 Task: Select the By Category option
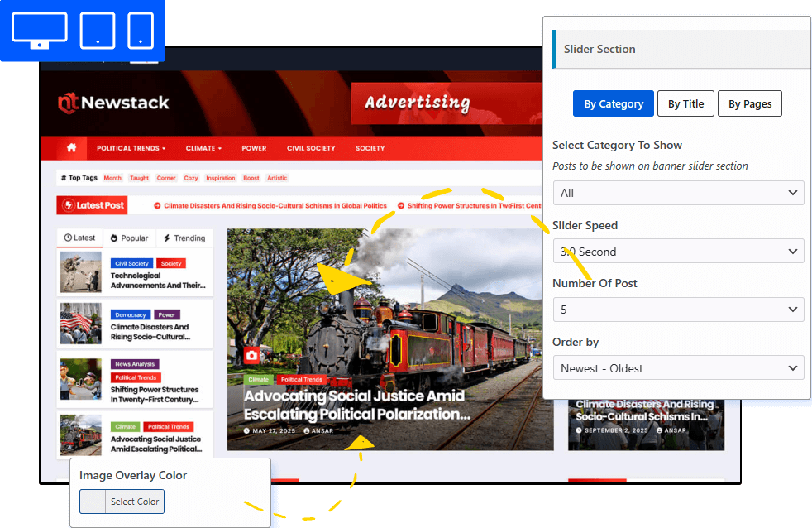tap(614, 103)
